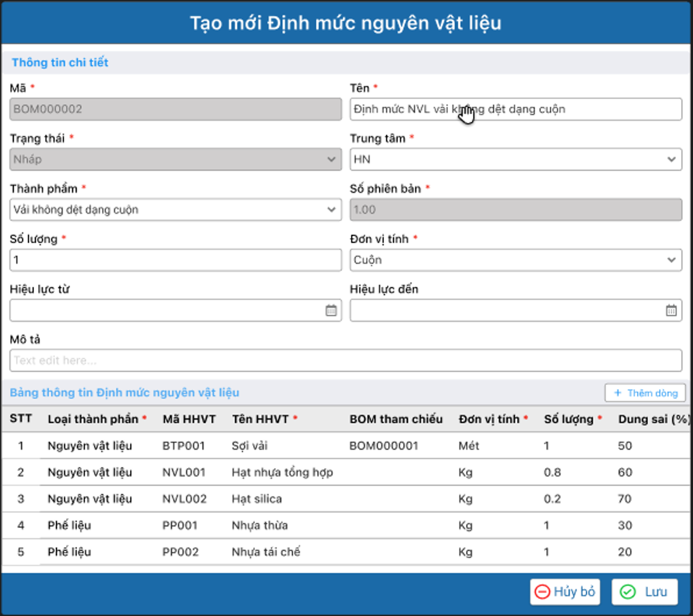Select the Sợi vải row
The image size is (693, 616).
coord(249,446)
